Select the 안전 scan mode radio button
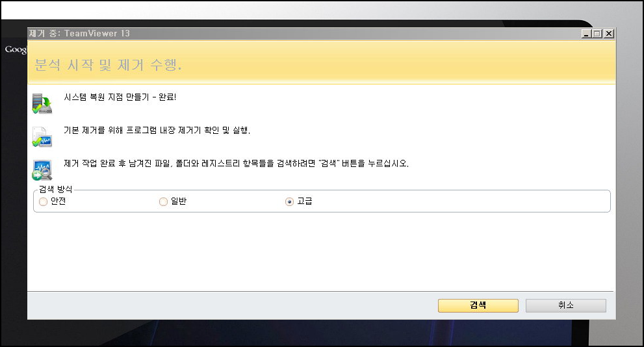The width and height of the screenshot is (644, 347). pyautogui.click(x=43, y=201)
